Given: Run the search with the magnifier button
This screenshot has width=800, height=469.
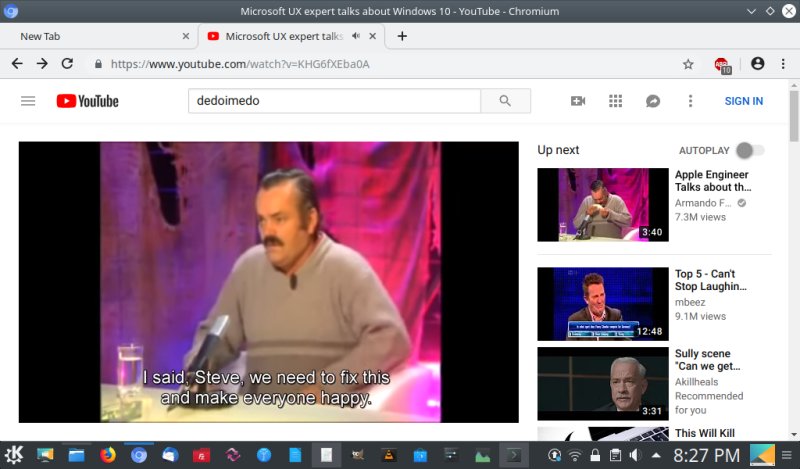Looking at the screenshot, I should (505, 101).
